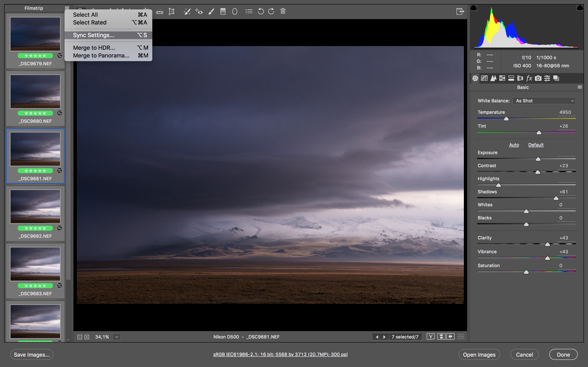
Task: Open the Basic panel options menu
Action: tap(580, 87)
